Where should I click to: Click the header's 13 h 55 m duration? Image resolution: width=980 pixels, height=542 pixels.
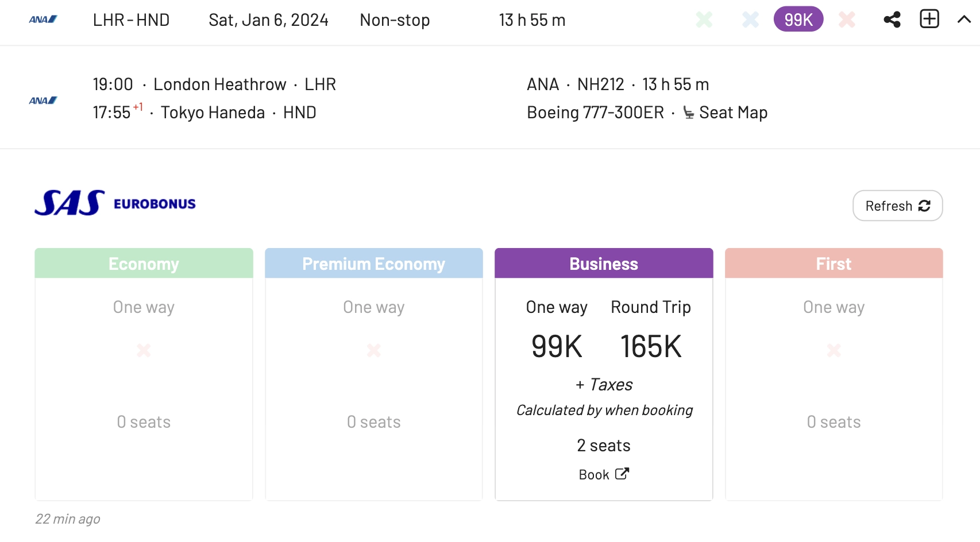[x=532, y=20]
